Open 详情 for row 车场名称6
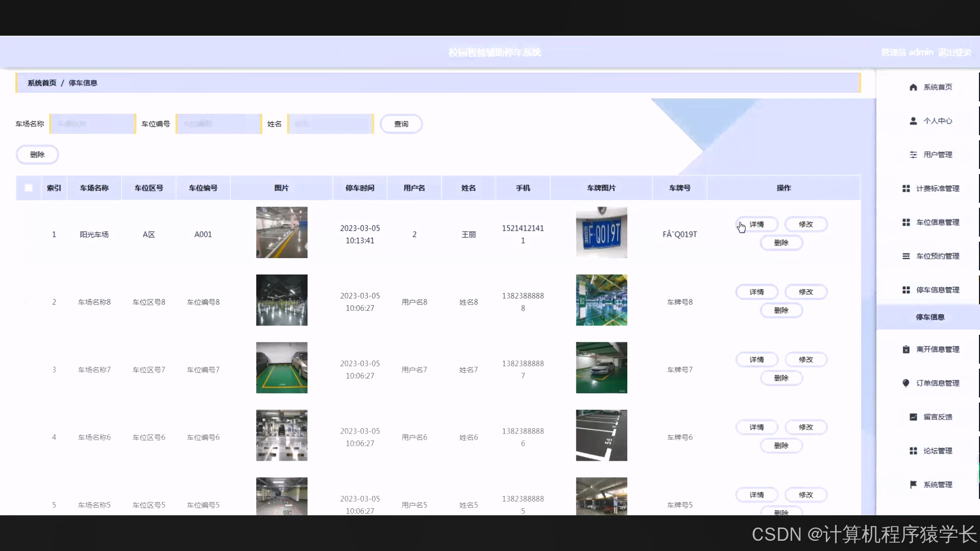 click(757, 427)
